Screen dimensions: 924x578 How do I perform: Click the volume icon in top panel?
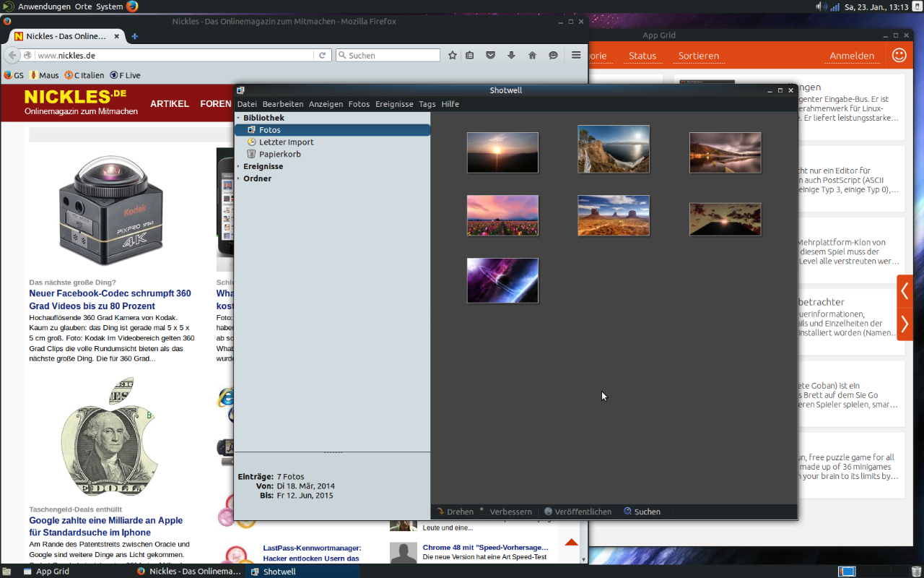click(821, 7)
